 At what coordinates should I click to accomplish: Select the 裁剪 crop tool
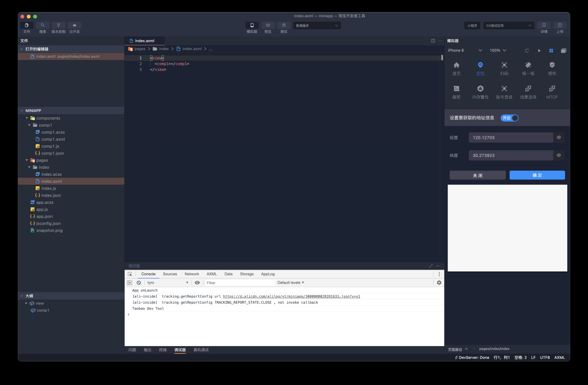(456, 92)
